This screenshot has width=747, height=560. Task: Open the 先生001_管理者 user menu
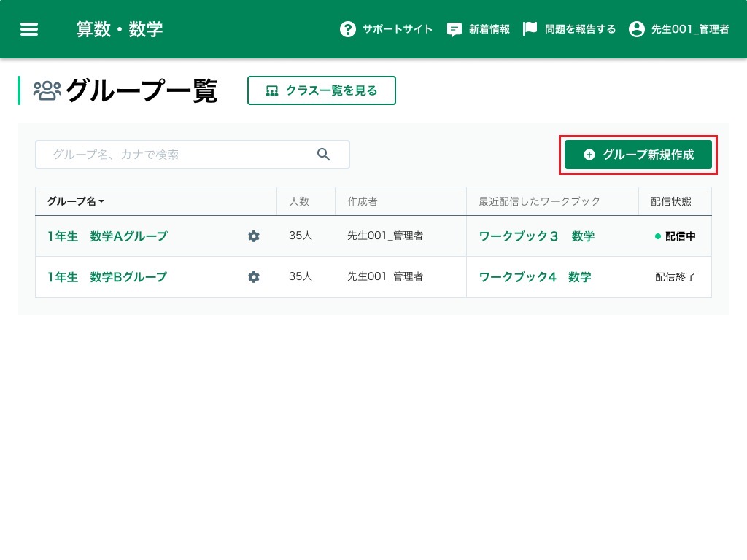coord(689,29)
